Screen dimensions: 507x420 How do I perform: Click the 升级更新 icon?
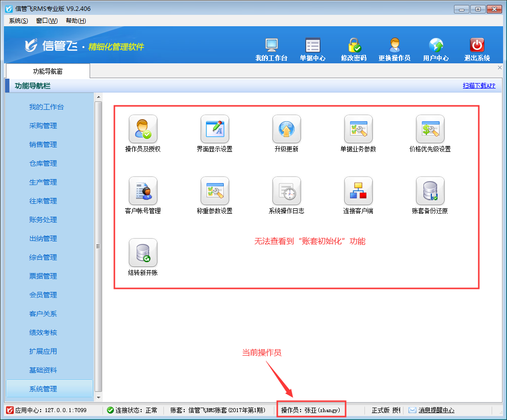tap(286, 130)
